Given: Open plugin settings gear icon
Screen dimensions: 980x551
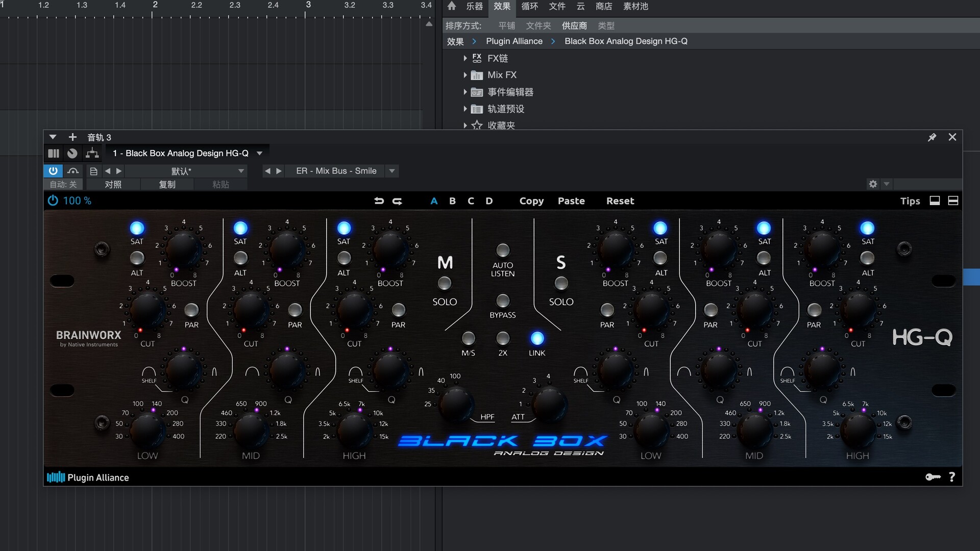Looking at the screenshot, I should click(873, 184).
